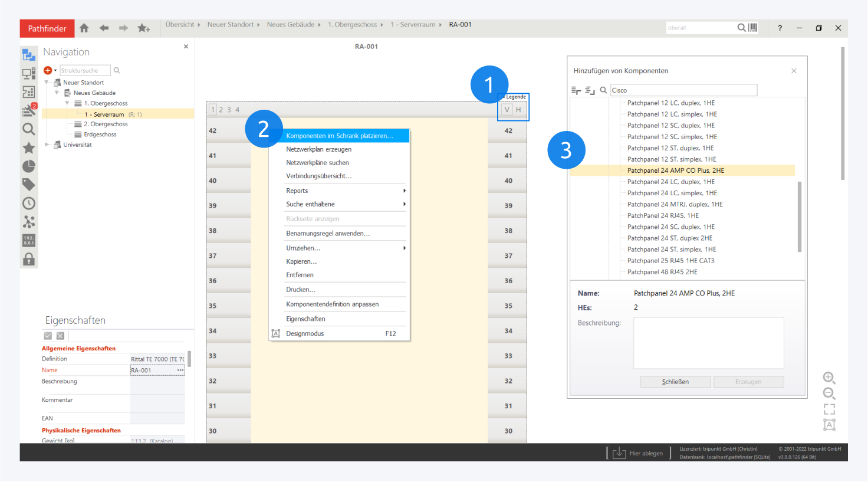The image size is (868, 482).
Task: Click the component list vertical scrollbar
Action: [x=800, y=217]
